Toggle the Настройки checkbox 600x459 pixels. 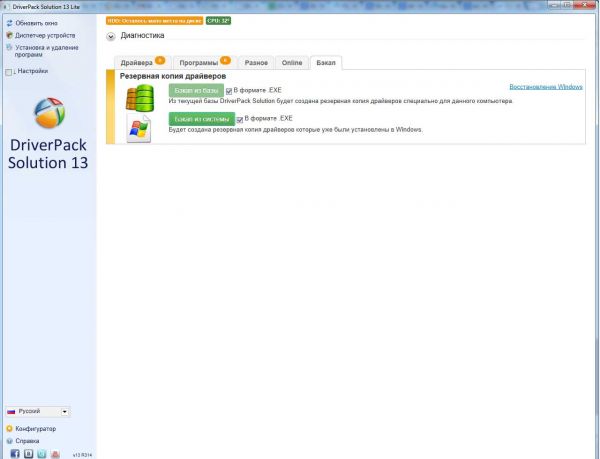point(9,72)
